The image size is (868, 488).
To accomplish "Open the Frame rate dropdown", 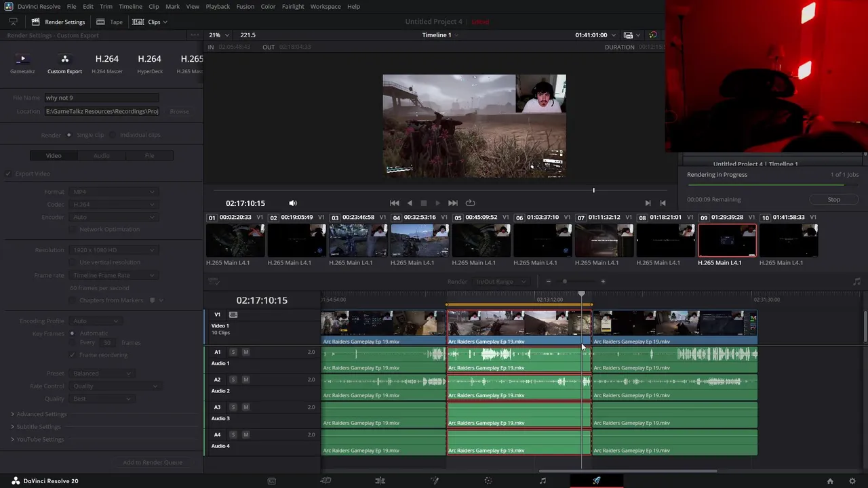I will pyautogui.click(x=113, y=275).
